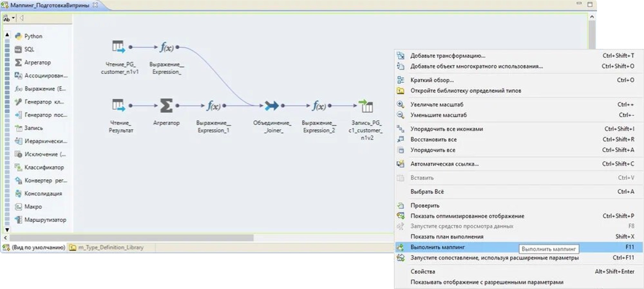
Task: Click Свойства in the context menu
Action: [x=422, y=272]
